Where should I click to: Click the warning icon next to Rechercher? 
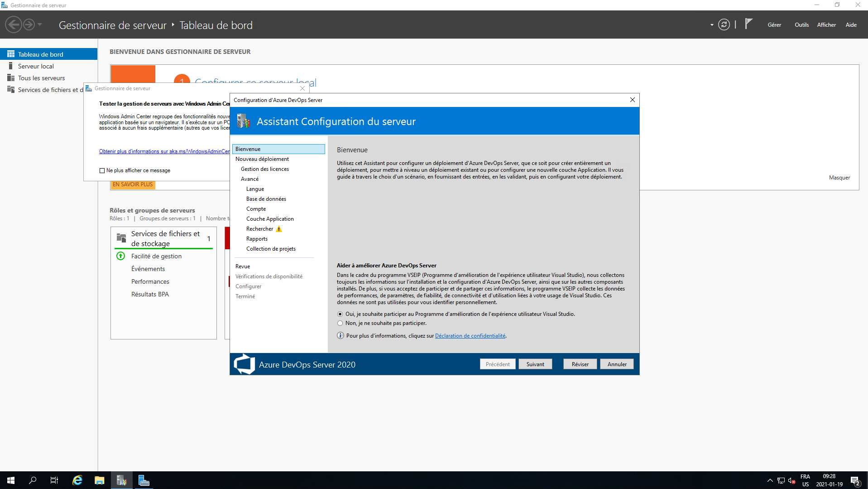(x=279, y=229)
